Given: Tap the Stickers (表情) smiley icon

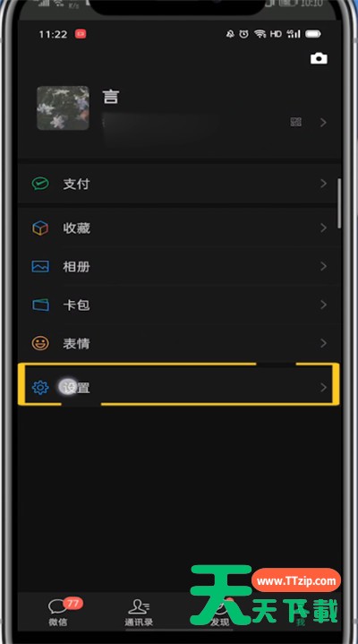Looking at the screenshot, I should (40, 343).
